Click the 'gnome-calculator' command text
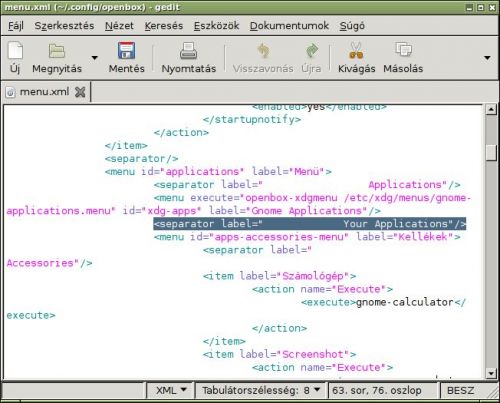The width and height of the screenshot is (500, 403). [405, 302]
